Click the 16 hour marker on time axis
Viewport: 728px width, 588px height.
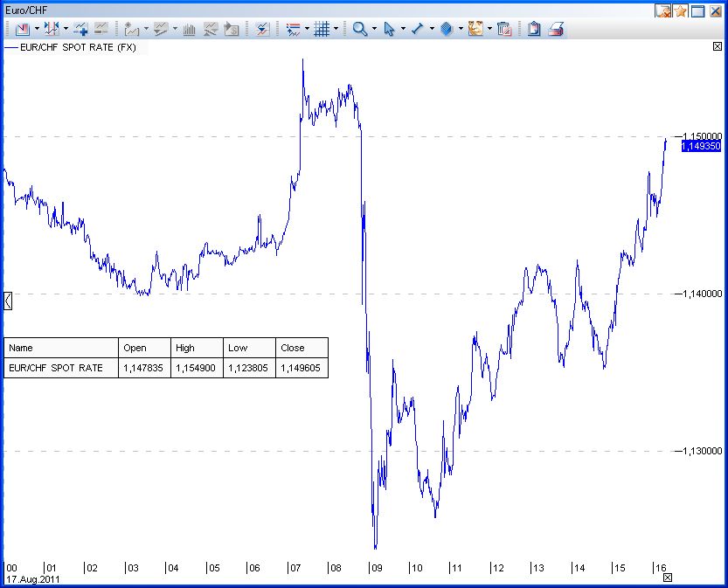660,568
